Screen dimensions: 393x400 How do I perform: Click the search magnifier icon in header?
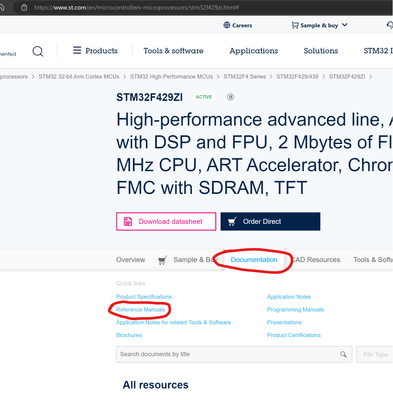point(38,51)
